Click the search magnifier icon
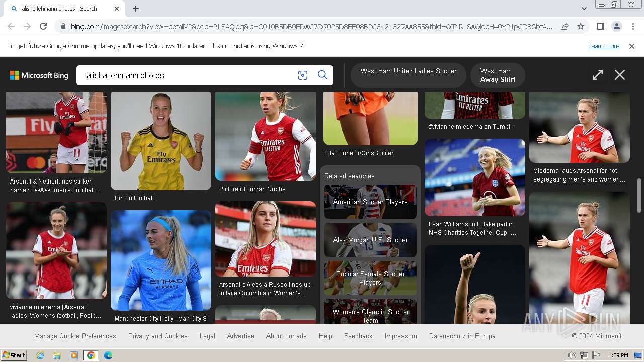 tap(323, 75)
